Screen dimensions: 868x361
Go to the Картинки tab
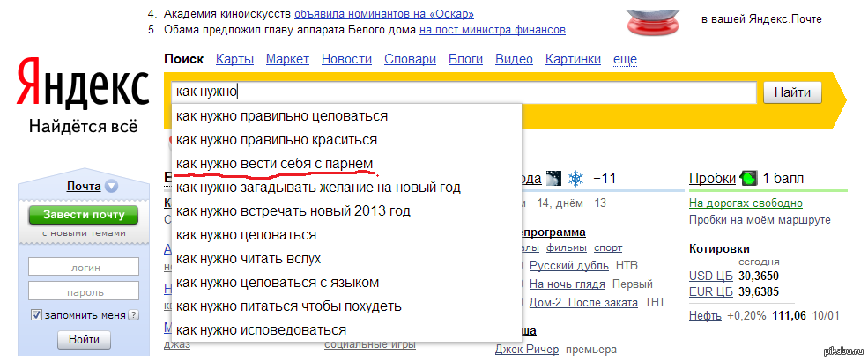[573, 59]
